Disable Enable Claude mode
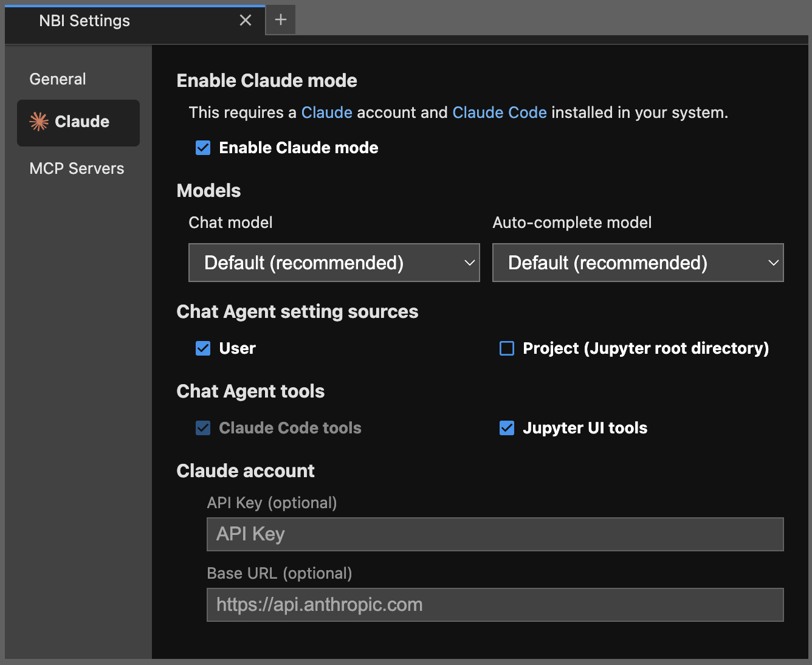 pyautogui.click(x=202, y=147)
